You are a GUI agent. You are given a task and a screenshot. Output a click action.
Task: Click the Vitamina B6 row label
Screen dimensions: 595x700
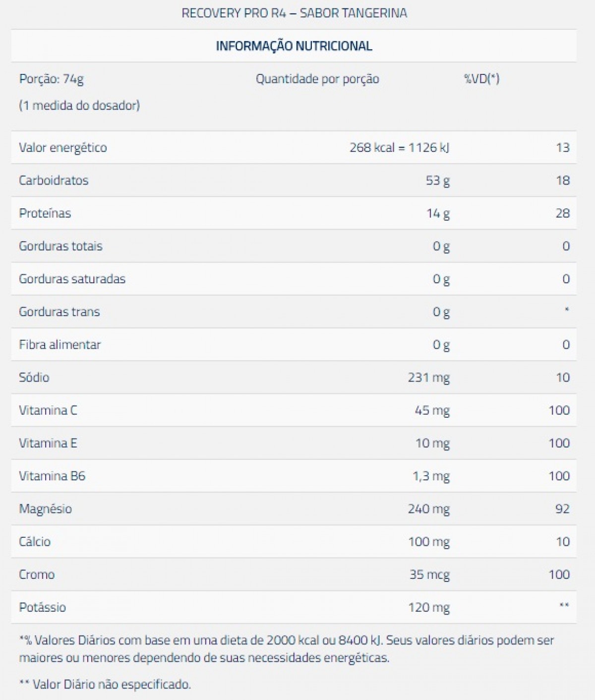52,476
